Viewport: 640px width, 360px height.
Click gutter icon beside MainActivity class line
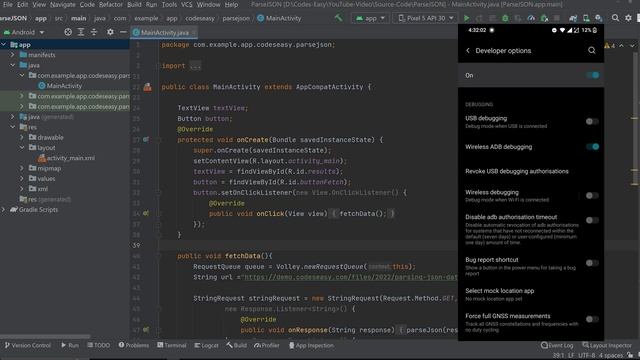click(147, 87)
